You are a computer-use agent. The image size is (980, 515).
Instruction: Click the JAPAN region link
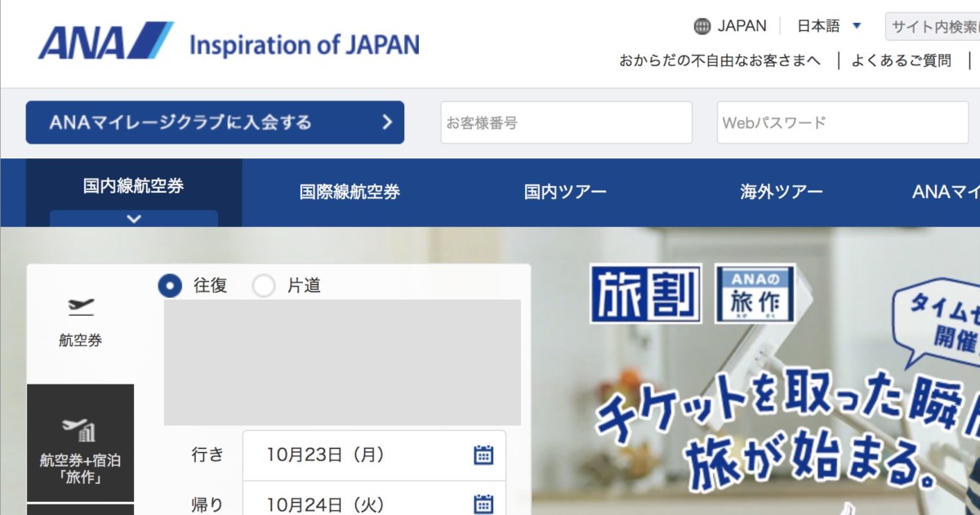click(742, 26)
